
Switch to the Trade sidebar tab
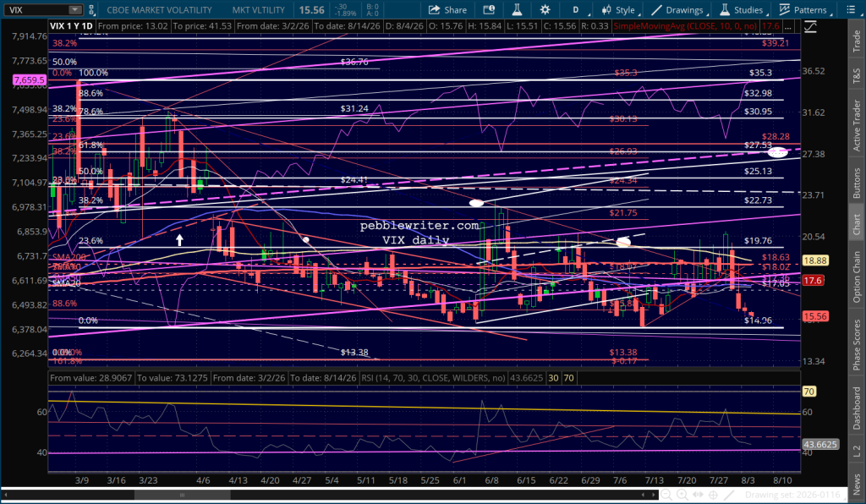(x=857, y=41)
